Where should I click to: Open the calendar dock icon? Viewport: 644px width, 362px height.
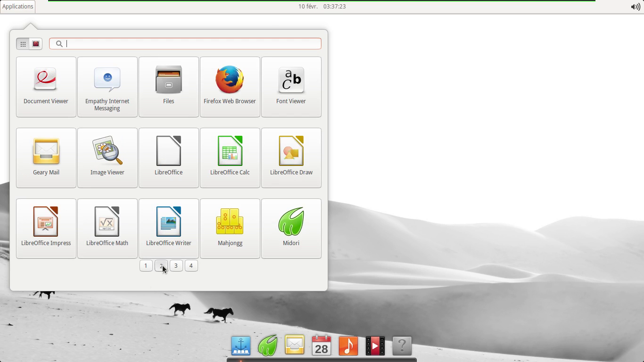[x=322, y=346]
